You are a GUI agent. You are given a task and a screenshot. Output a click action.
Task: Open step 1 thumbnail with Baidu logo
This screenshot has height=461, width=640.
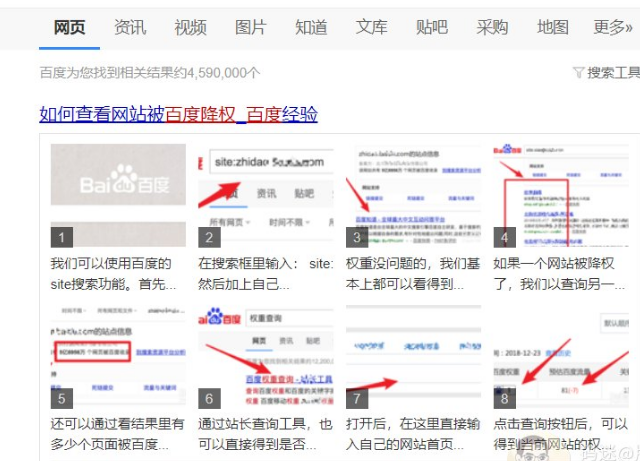pyautogui.click(x=118, y=196)
